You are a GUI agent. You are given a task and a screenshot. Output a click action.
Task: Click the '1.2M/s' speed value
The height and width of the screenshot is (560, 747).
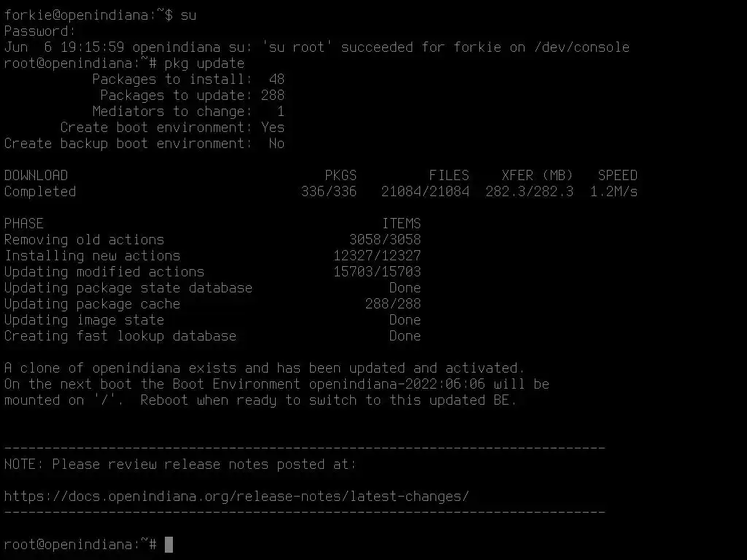click(614, 192)
